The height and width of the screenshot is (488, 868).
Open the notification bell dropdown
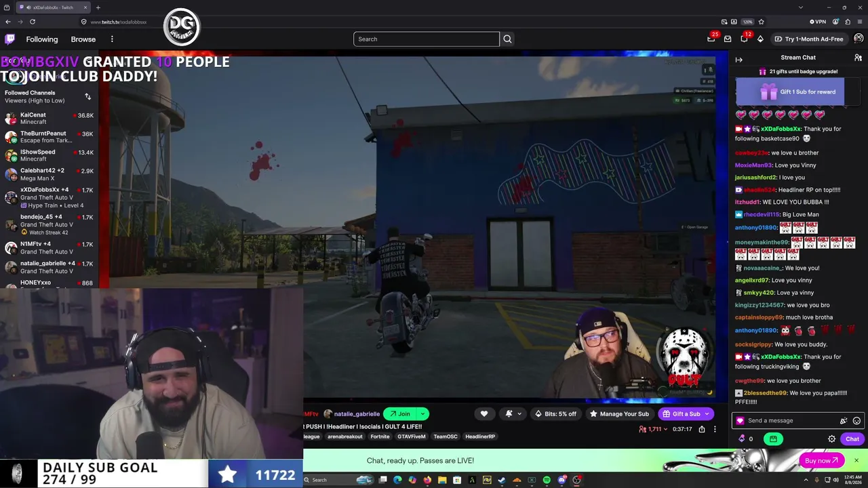513,414
